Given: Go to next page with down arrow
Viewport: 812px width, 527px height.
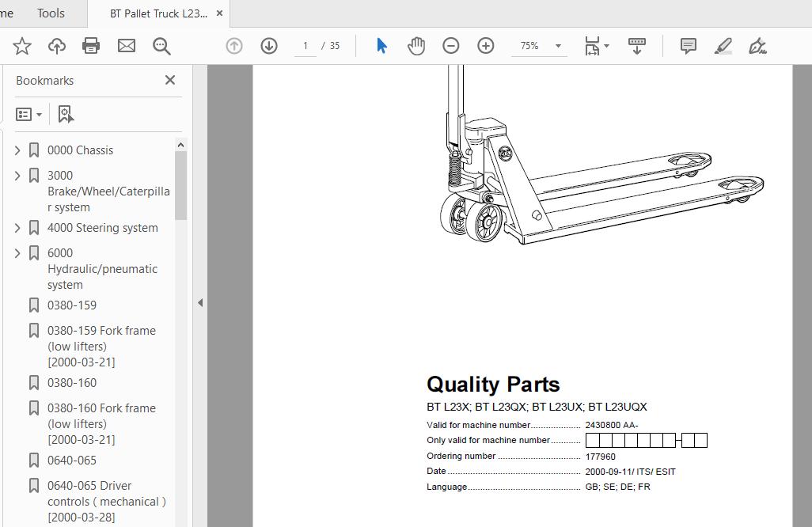Looking at the screenshot, I should point(269,46).
